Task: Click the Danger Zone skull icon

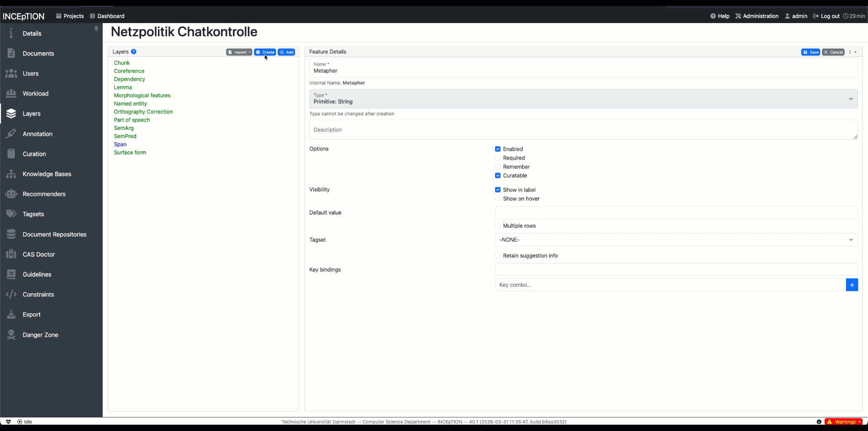Action: pyautogui.click(x=11, y=335)
